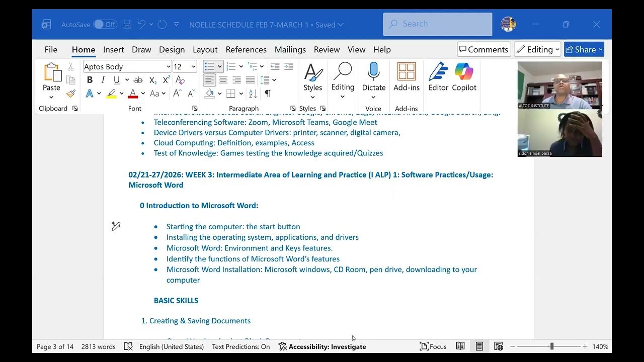Open the font name dropdown
Viewport: 644px width, 362px height.
coord(168,67)
